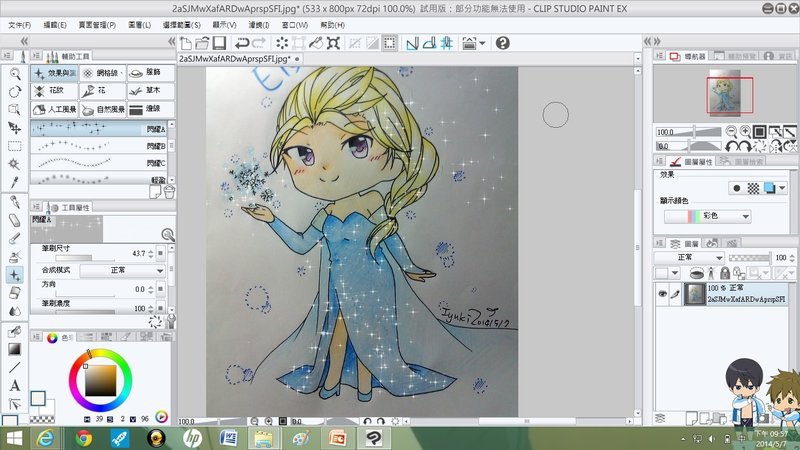
Task: Open the Filter menu
Action: [x=259, y=24]
